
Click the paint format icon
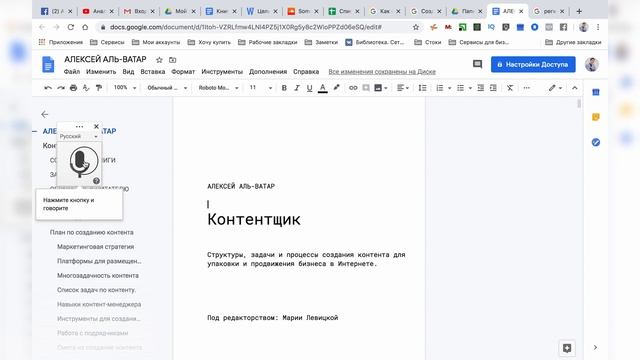pos(99,88)
